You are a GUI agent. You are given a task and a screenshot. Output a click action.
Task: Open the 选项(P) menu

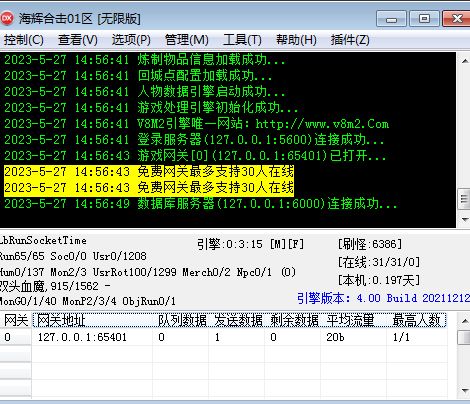tap(131, 40)
